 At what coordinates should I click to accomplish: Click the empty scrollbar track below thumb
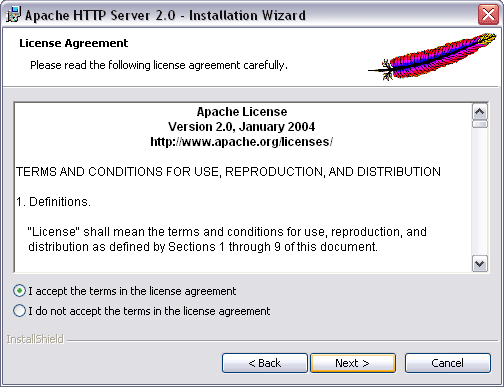tap(480, 192)
